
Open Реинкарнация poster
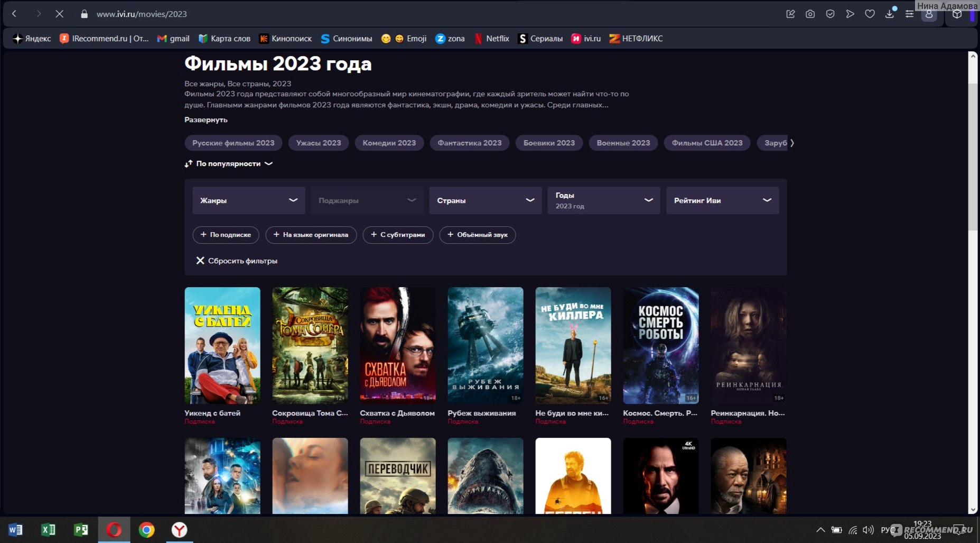click(x=749, y=346)
